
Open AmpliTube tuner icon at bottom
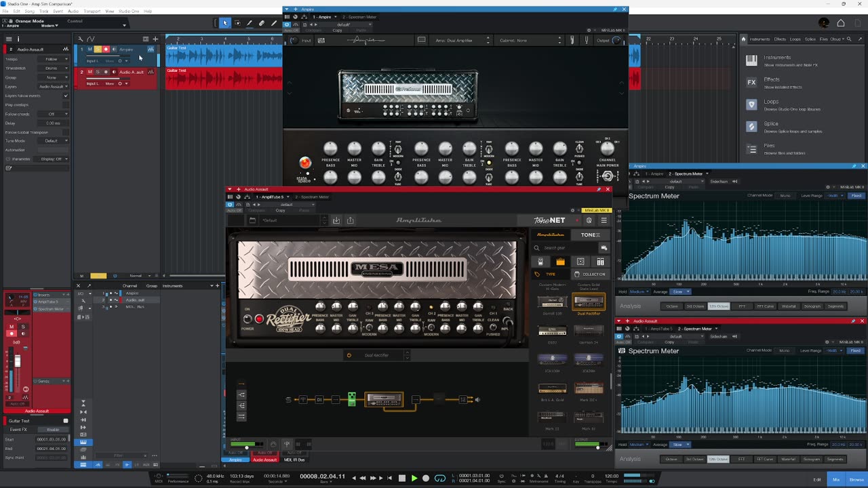[x=287, y=444]
